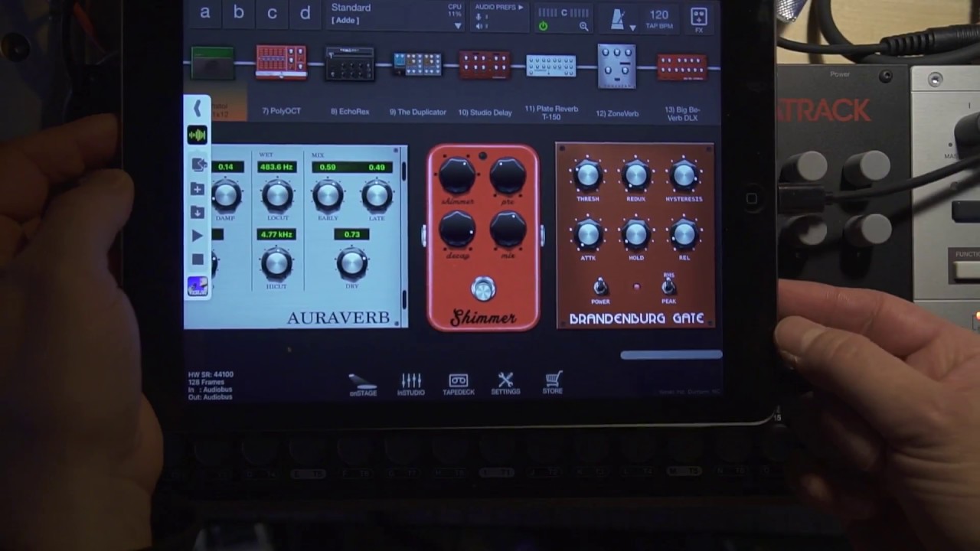Click the import folder download icon
The image size is (980, 551).
coord(198,213)
